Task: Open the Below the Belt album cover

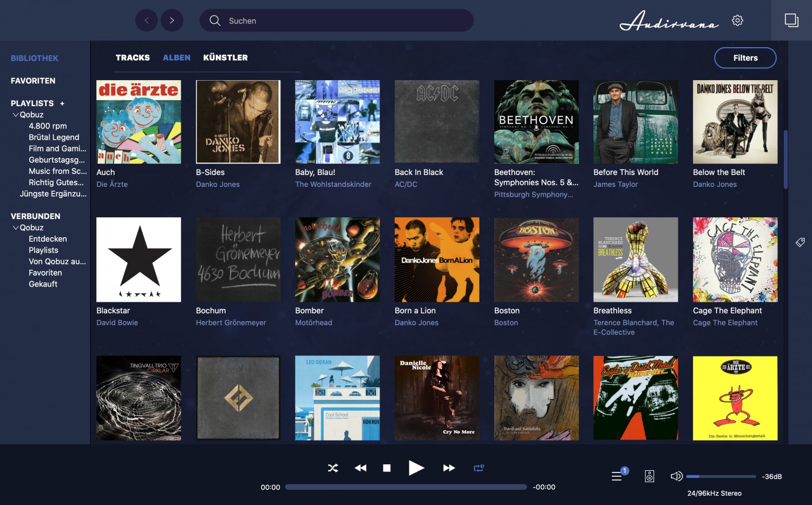Action: (x=735, y=122)
